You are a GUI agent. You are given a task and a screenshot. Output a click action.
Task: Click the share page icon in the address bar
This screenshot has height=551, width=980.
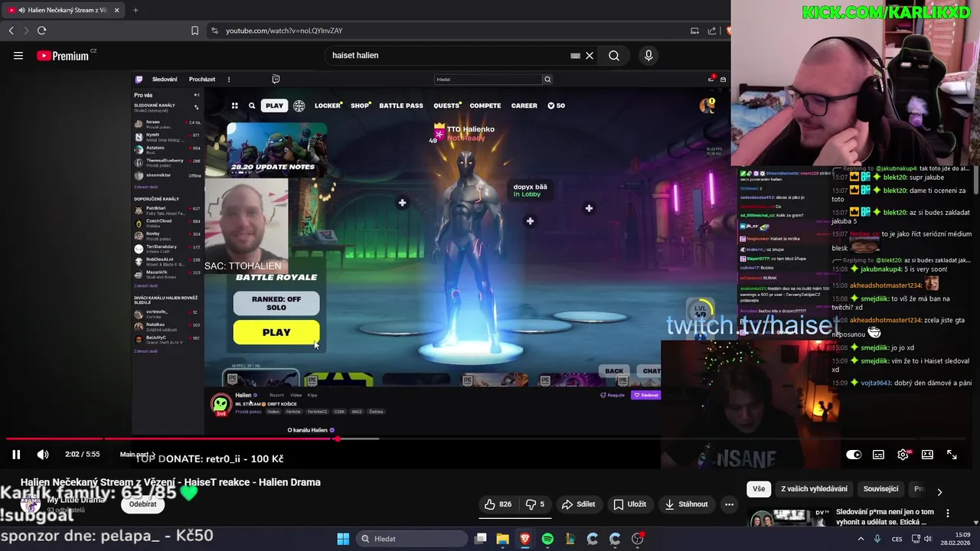click(x=712, y=31)
